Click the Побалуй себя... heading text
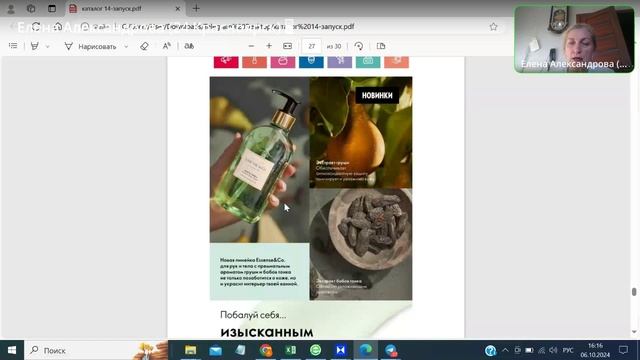The height and width of the screenshot is (360, 640). pos(253,315)
